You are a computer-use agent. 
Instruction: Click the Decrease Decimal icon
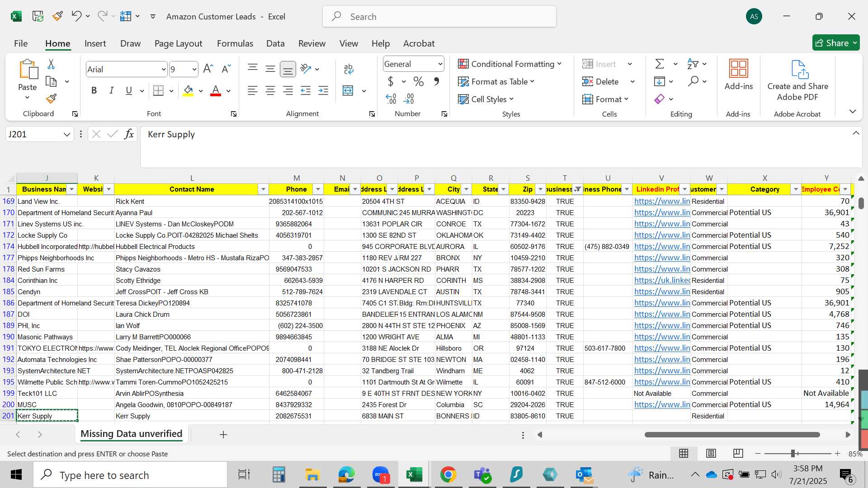click(x=409, y=99)
